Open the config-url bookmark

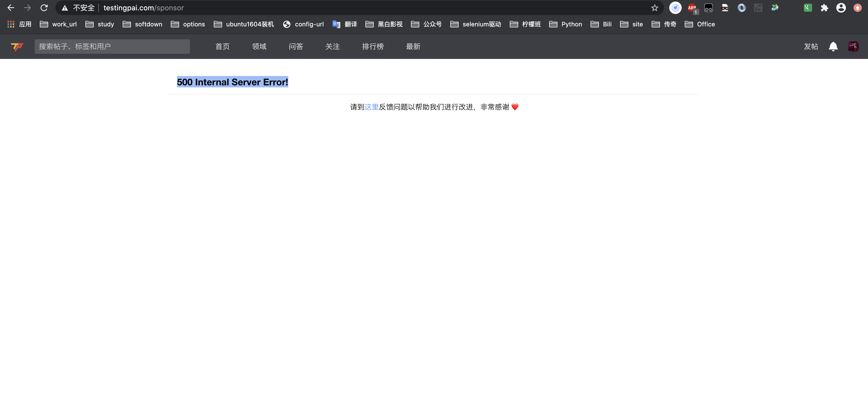click(303, 24)
